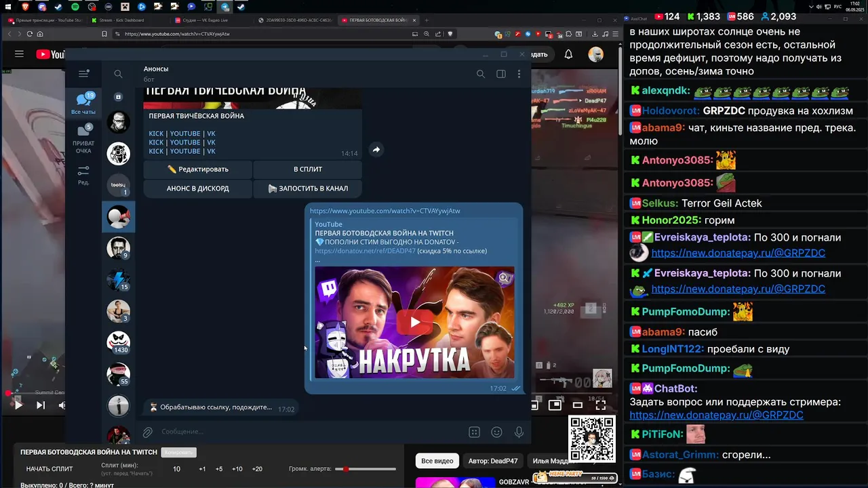Click the 'АНОНС В ДИСКОРД' button
Viewport: 868px width, 488px height.
pyautogui.click(x=198, y=188)
